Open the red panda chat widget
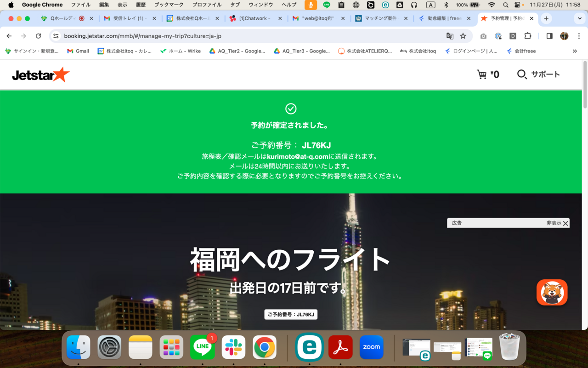Screen dimensions: 588x368 [552, 292]
